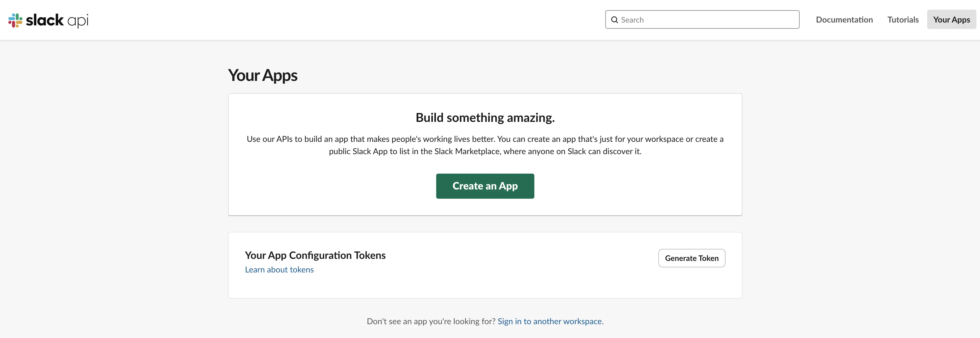Click the Slack logo icon
Screen dimensions: 980x338
(x=15, y=20)
